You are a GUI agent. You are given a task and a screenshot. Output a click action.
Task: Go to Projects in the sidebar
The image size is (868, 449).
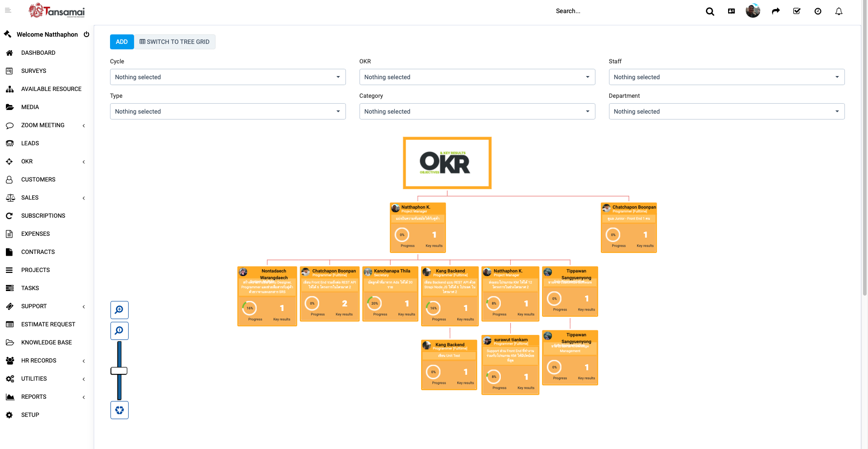[x=35, y=270]
